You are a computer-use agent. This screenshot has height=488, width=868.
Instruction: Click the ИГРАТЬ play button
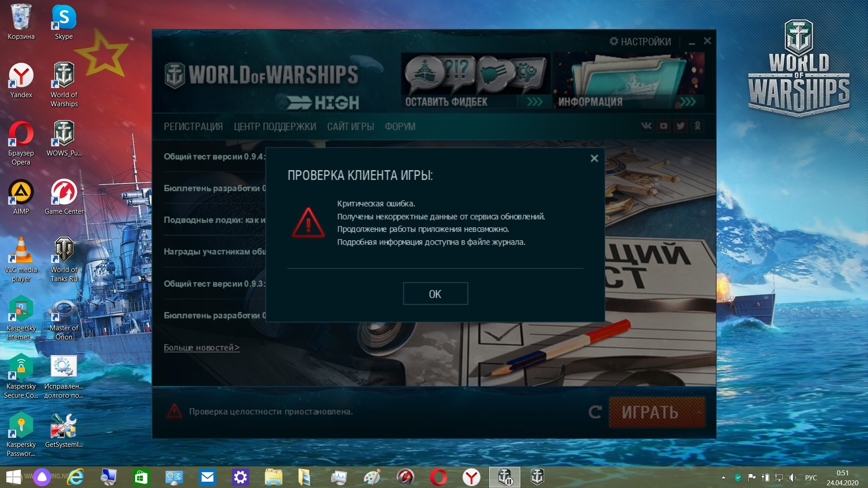pos(657,412)
